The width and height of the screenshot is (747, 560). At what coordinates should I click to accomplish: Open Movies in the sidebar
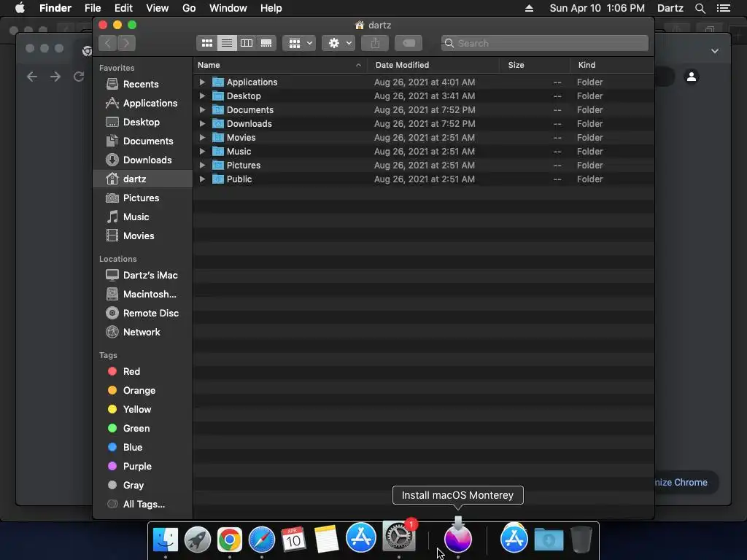click(x=142, y=236)
